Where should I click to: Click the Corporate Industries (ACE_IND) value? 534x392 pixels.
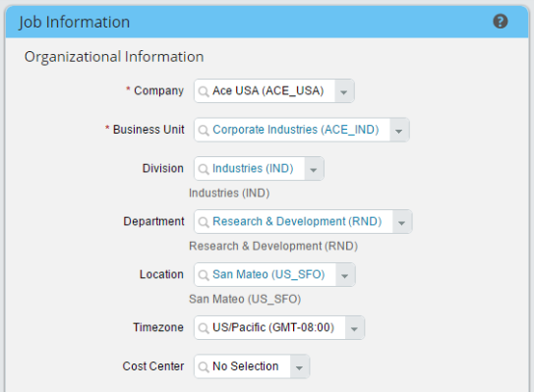(x=296, y=130)
